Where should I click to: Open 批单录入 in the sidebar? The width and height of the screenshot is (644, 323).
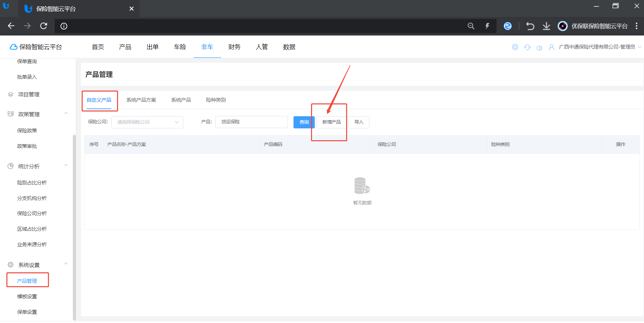point(27,77)
